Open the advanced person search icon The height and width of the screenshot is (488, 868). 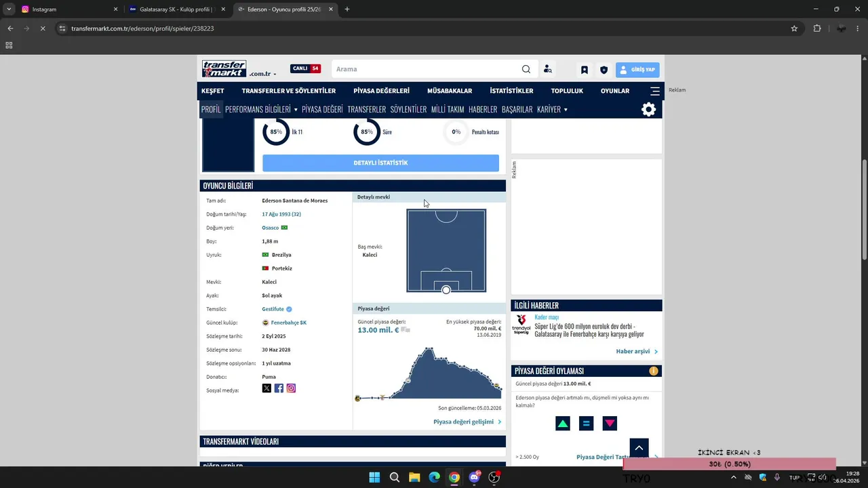pos(548,69)
